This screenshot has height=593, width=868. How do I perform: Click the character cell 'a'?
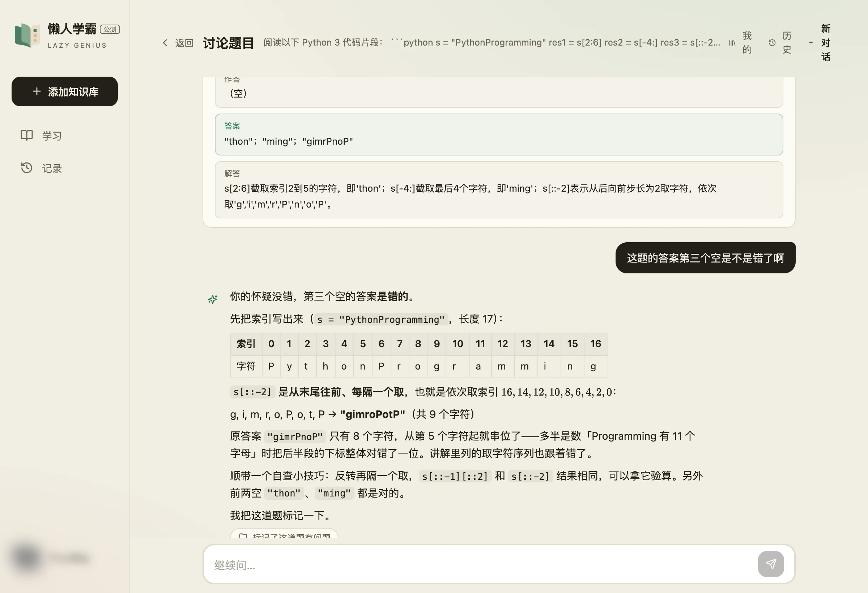point(480,366)
